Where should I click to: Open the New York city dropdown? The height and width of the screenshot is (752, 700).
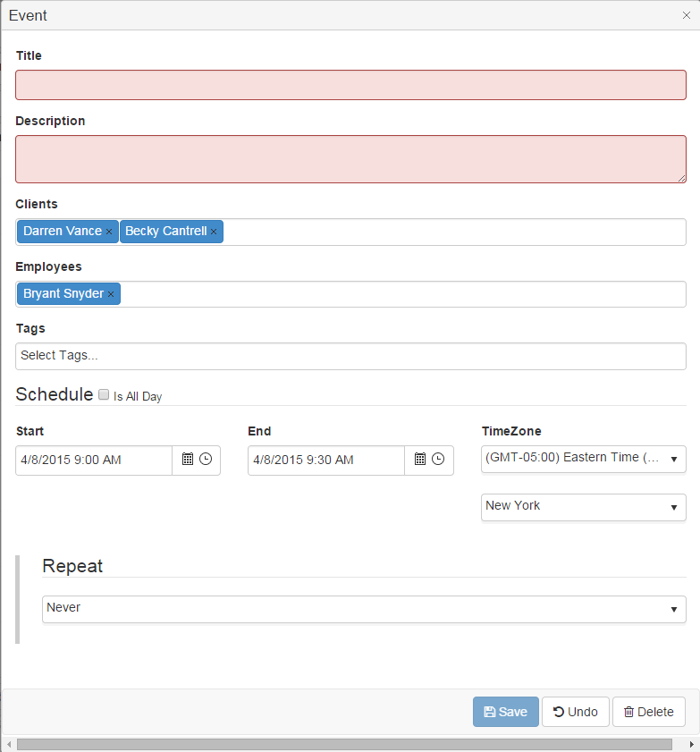(x=584, y=507)
